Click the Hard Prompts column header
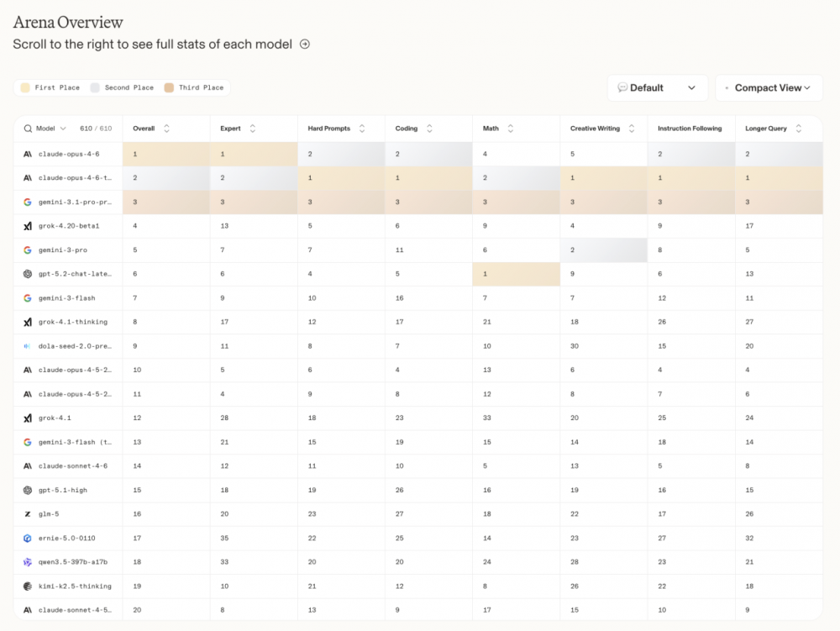 pyautogui.click(x=328, y=129)
